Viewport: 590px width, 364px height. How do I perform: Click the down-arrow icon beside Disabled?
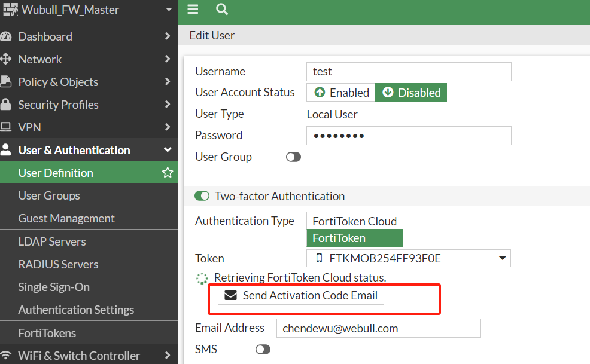388,93
